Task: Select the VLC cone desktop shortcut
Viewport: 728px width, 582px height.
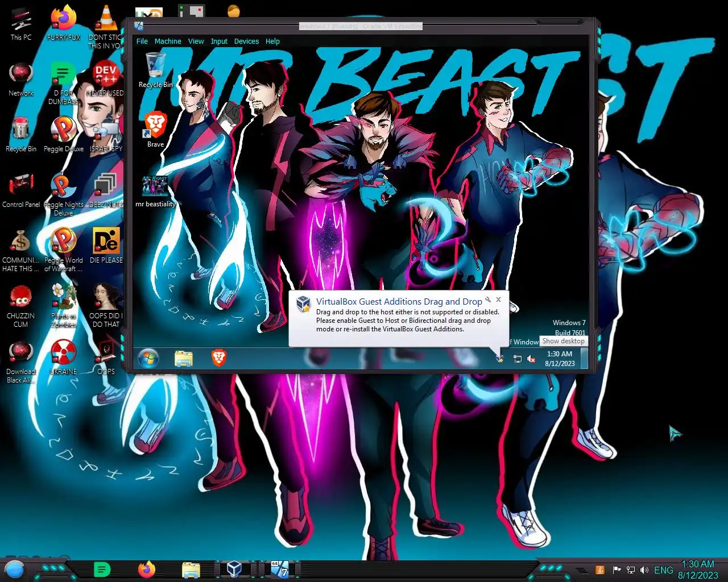Action: (105, 26)
